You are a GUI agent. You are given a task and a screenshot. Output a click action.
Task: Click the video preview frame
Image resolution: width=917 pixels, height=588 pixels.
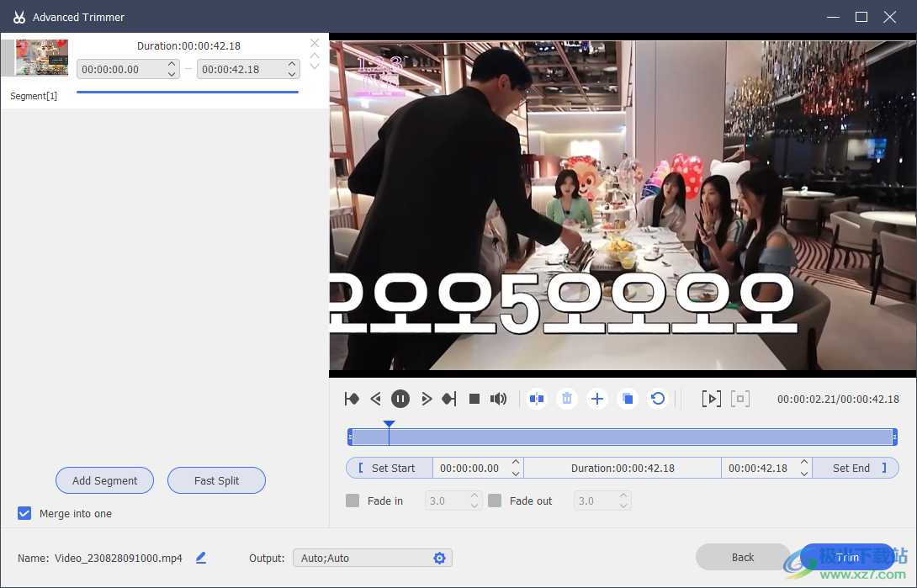click(623, 205)
